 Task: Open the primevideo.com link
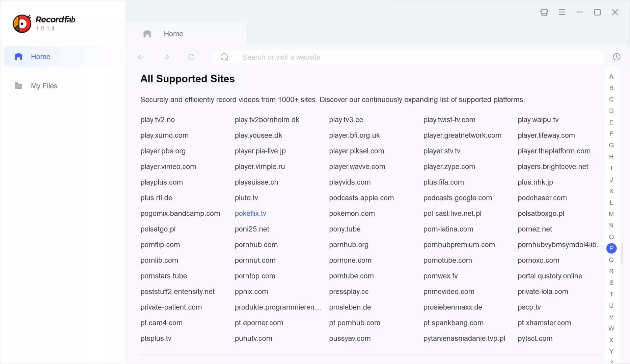(449, 292)
